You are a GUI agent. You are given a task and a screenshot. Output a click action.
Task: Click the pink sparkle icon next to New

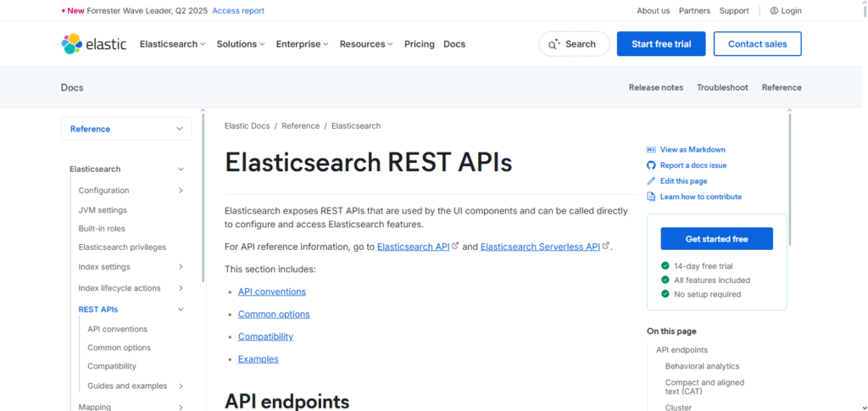[63, 10]
